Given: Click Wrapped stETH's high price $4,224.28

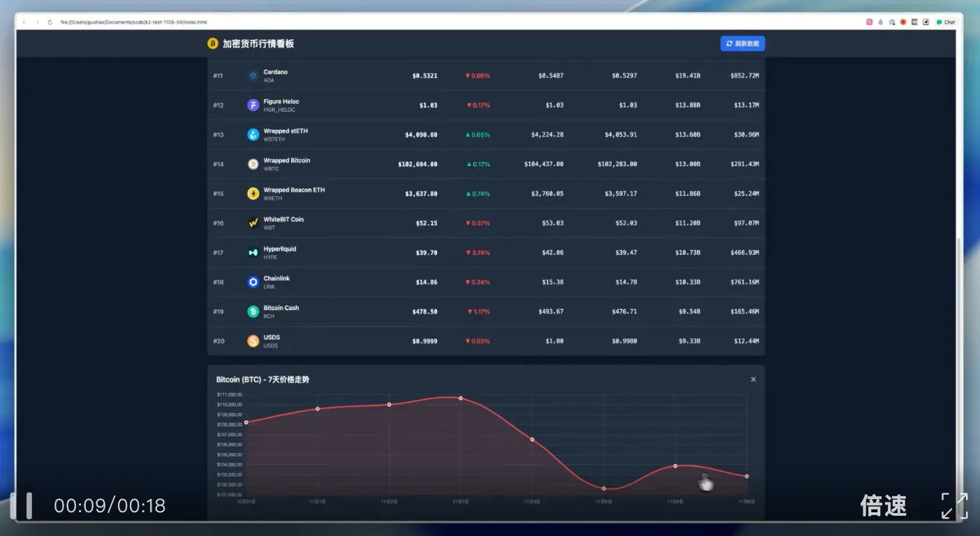Looking at the screenshot, I should coord(547,135).
